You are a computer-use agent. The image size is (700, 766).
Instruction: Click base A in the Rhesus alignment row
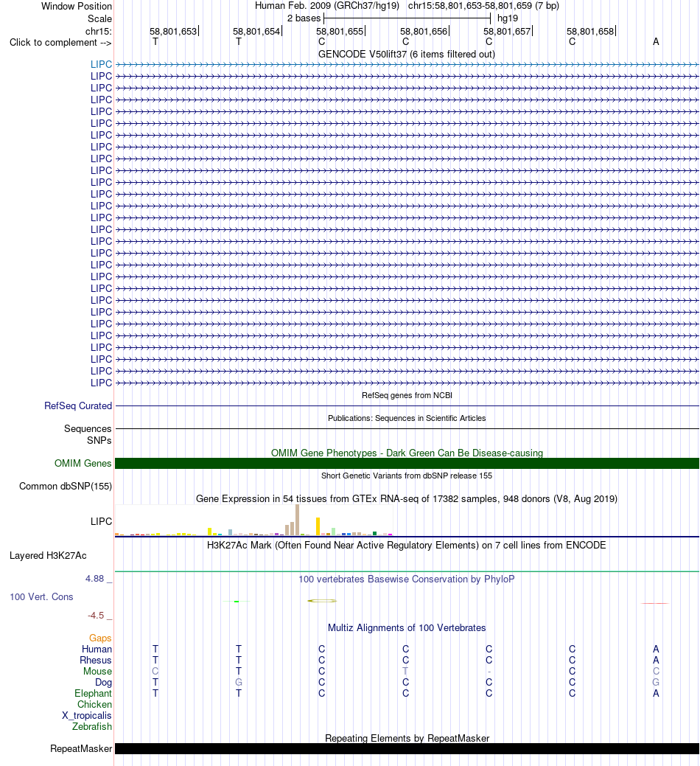tap(656, 661)
